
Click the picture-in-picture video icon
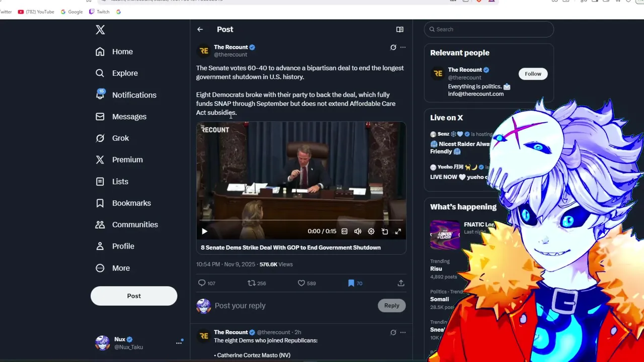point(385,231)
